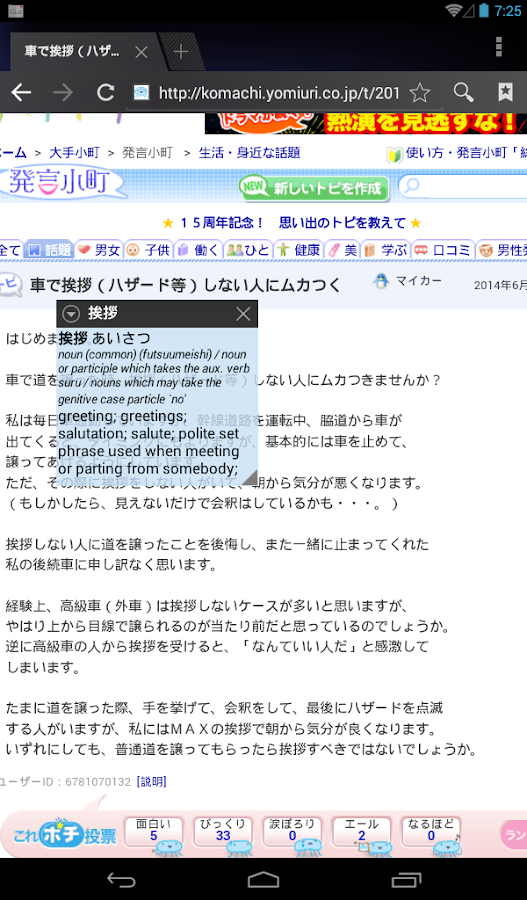Select the 働く category tab
This screenshot has width=527, height=900.
[x=198, y=250]
